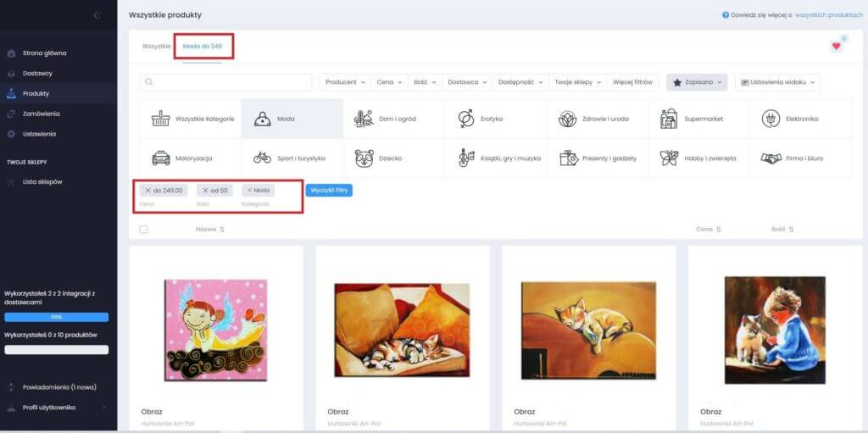
Task: Remove the 'od 50' quantity filter chip
Action: (x=205, y=191)
